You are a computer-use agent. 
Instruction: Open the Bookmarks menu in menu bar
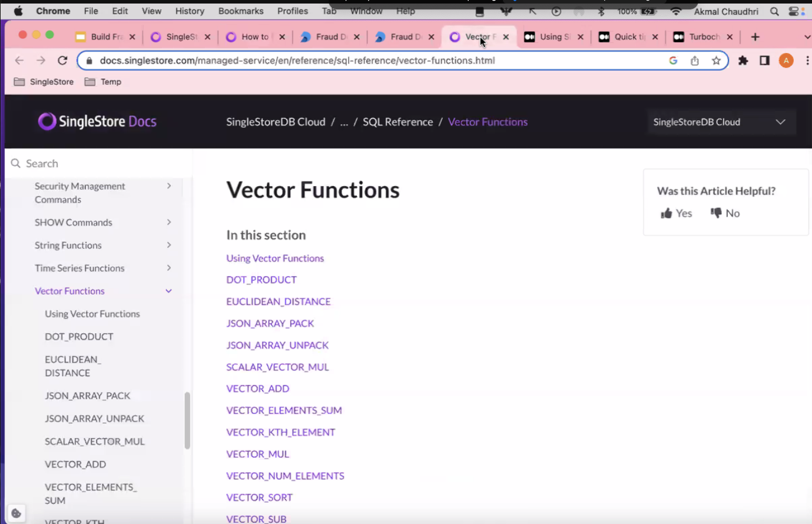pos(241,11)
